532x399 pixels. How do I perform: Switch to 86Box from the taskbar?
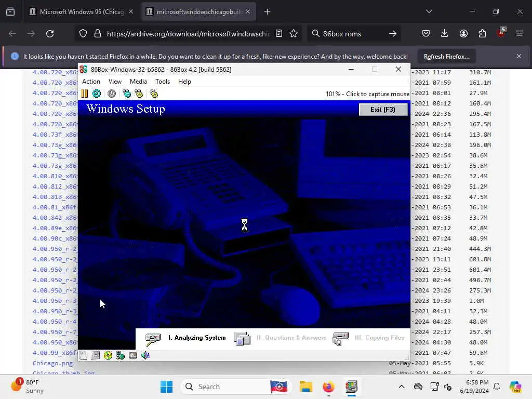click(x=352, y=387)
